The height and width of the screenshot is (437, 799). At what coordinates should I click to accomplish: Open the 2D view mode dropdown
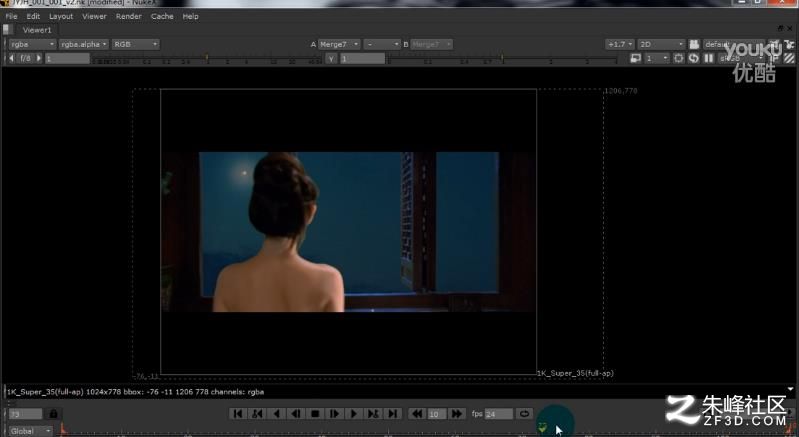coord(661,44)
